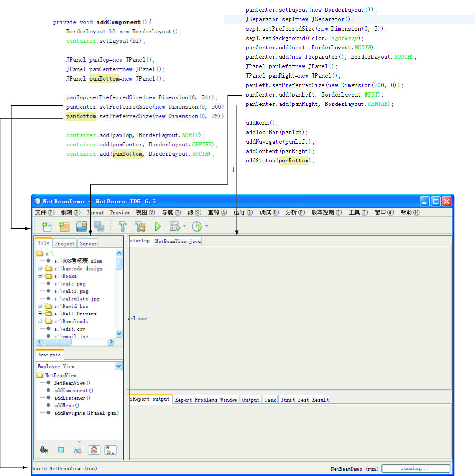Toggle the A-Z sort by name icon
The width and height of the screenshot is (475, 476).
111,450
